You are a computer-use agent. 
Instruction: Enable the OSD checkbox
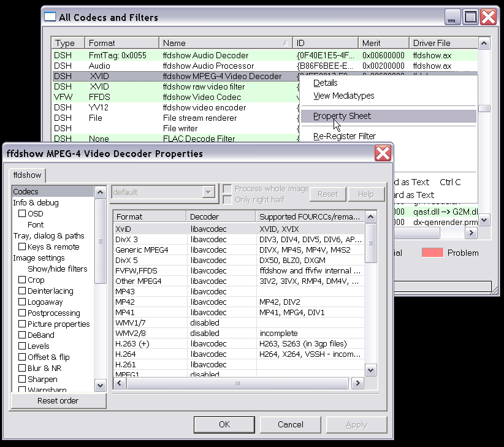click(x=22, y=213)
